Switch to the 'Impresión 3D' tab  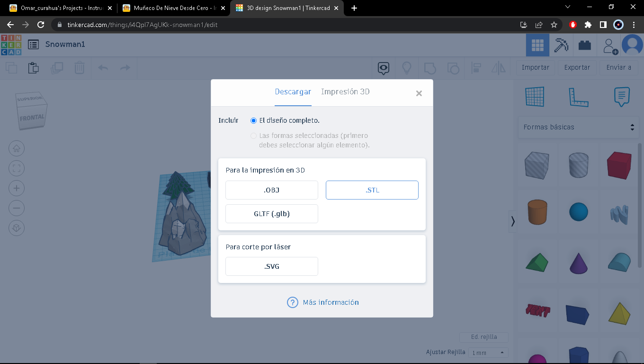(x=345, y=92)
